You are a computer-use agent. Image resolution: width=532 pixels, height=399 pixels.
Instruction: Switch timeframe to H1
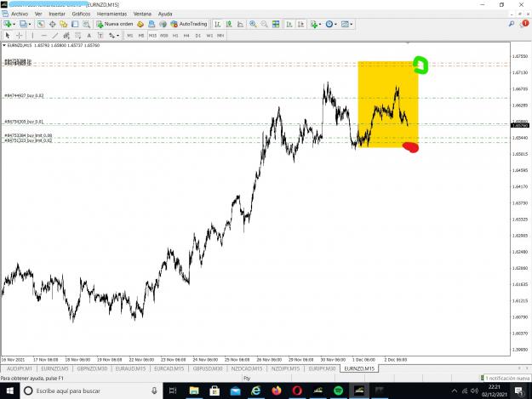[x=175, y=35]
